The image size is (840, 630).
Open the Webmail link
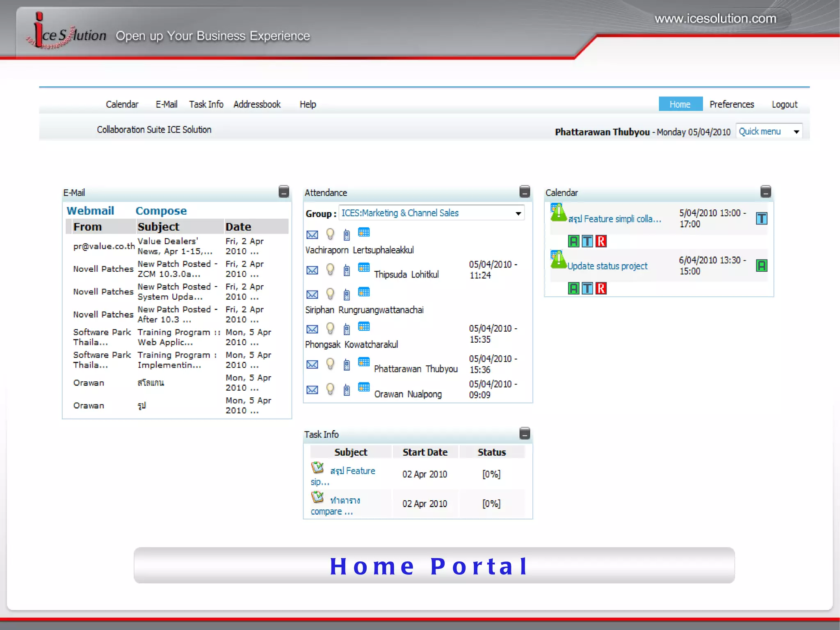pos(90,211)
